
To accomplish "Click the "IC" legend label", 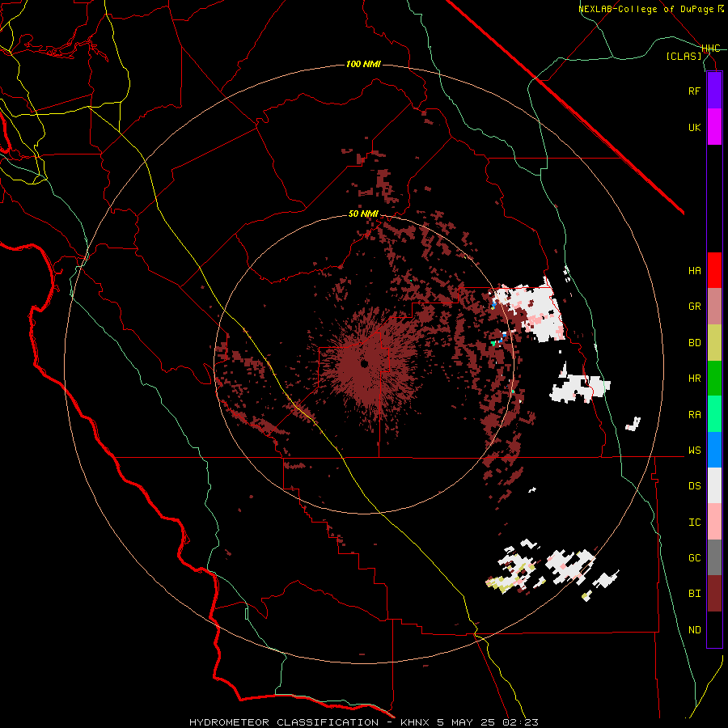I will point(694,523).
